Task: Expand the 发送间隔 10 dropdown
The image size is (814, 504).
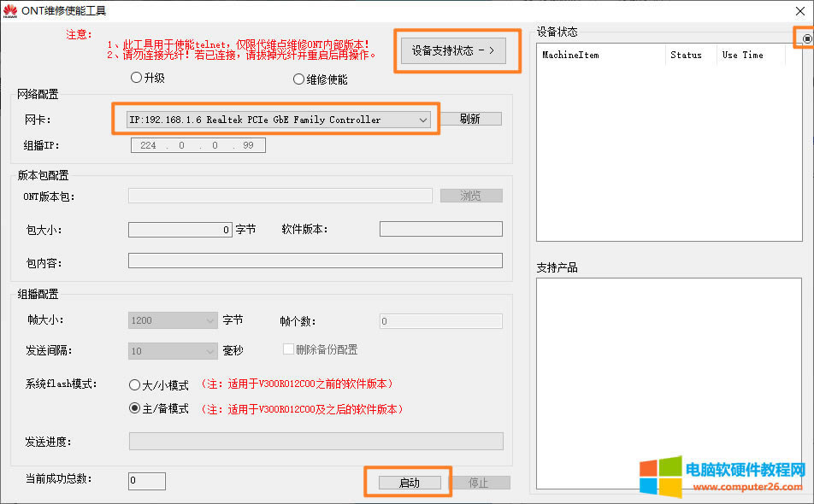Action: 173,351
